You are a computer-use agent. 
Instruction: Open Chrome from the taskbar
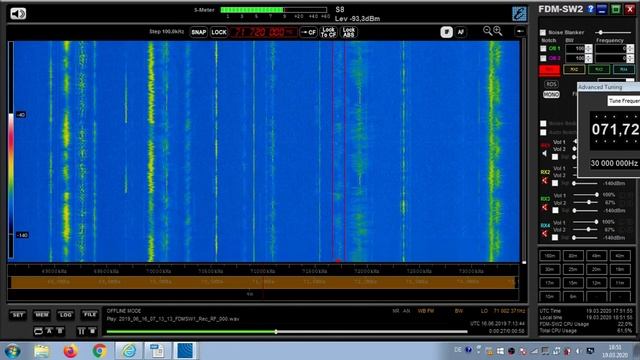click(99, 351)
